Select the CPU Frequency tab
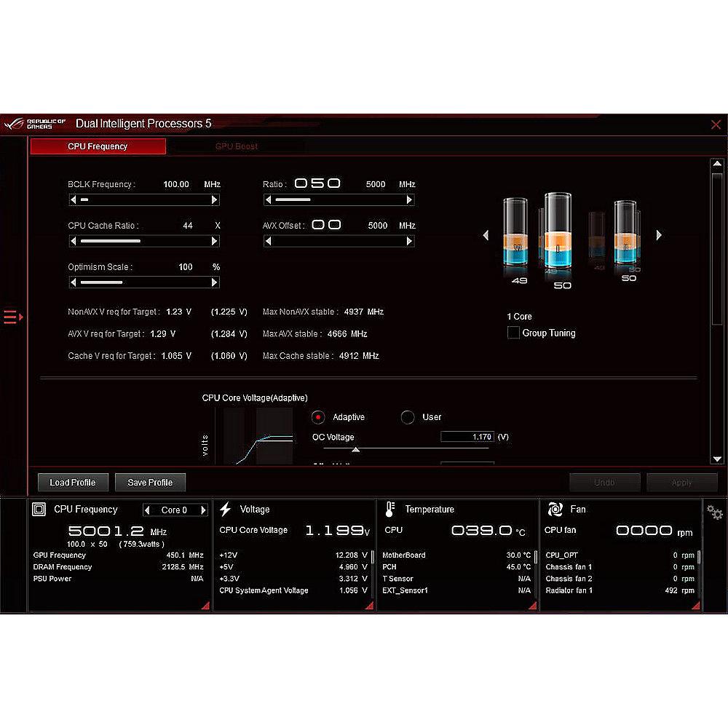The width and height of the screenshot is (728, 728). [x=98, y=146]
